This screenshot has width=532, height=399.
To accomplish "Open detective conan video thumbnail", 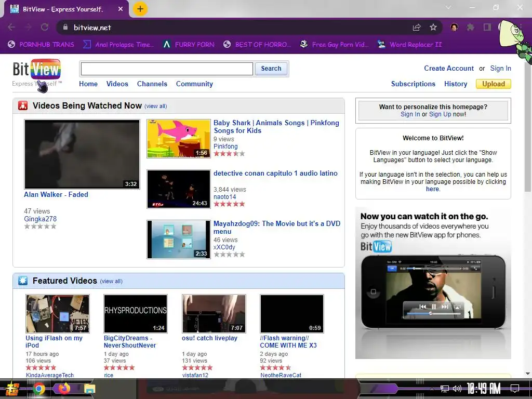I will click(x=179, y=189).
